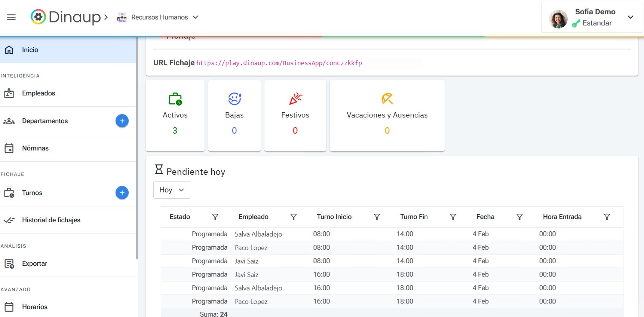Filter the Turno Fin column

pos(453,217)
